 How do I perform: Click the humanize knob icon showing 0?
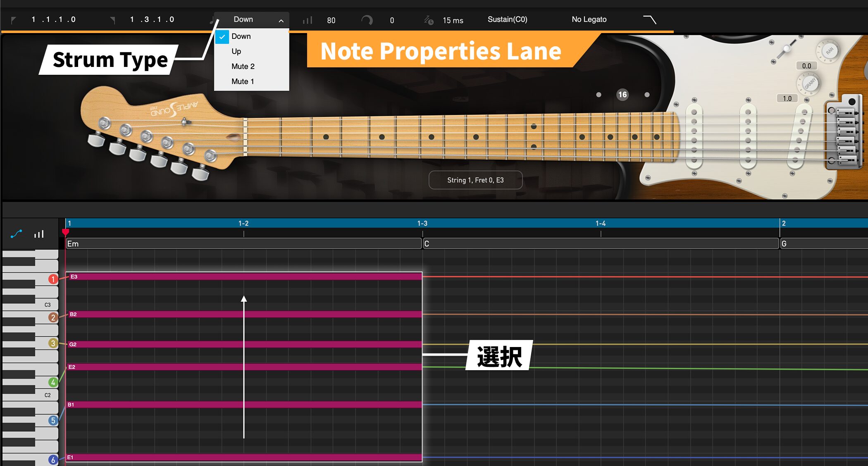pos(367,20)
